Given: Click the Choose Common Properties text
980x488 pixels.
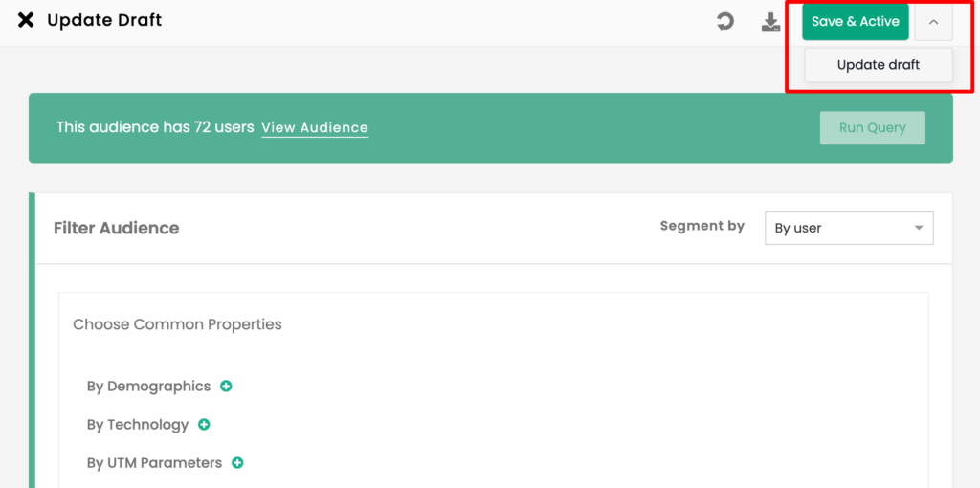Looking at the screenshot, I should point(177,325).
